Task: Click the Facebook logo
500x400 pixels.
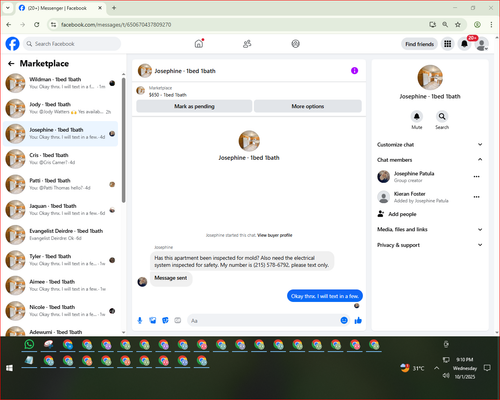Action: pyautogui.click(x=12, y=44)
